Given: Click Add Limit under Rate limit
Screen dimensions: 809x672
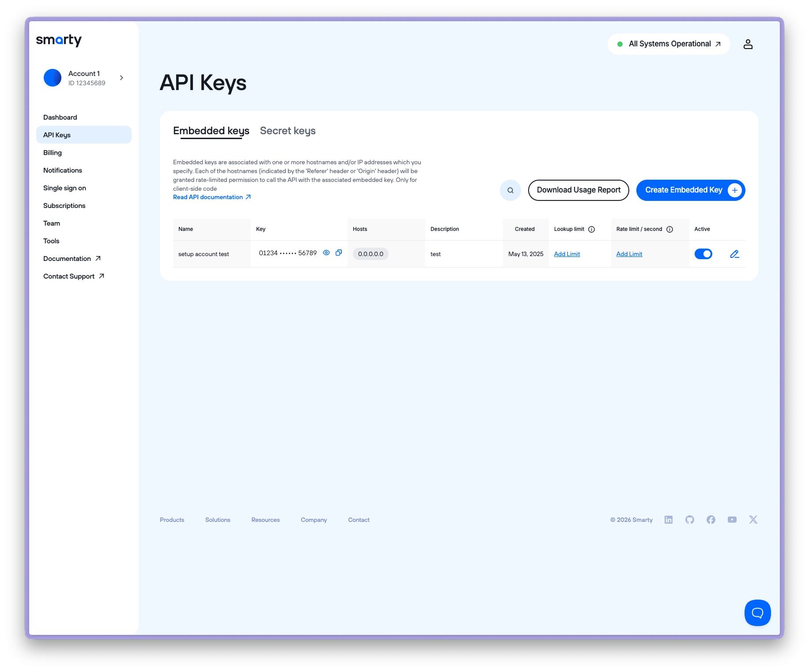Looking at the screenshot, I should tap(629, 254).
